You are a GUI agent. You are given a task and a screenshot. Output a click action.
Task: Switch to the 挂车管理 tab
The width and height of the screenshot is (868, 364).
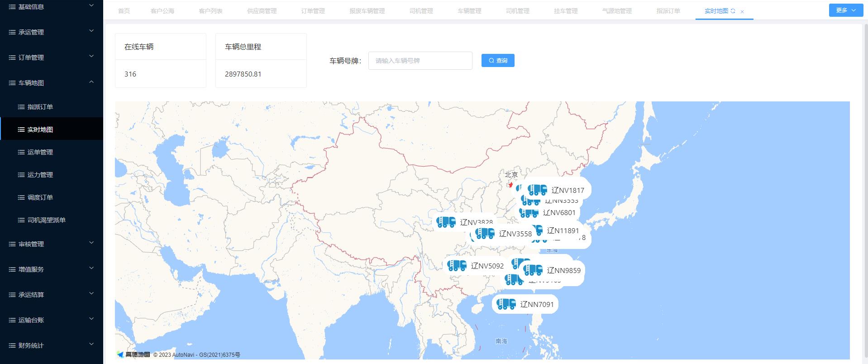pyautogui.click(x=566, y=11)
